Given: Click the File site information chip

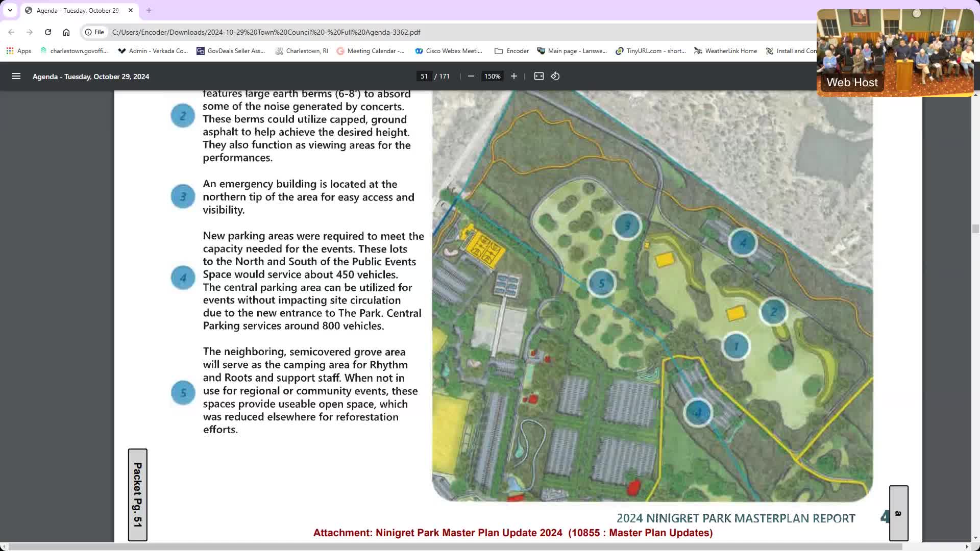Looking at the screenshot, I should [94, 32].
